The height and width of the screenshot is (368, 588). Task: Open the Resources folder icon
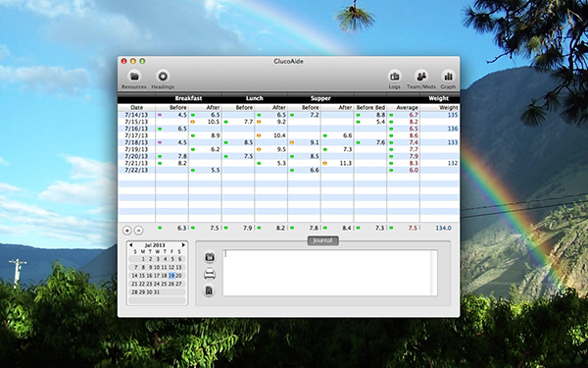tap(134, 77)
